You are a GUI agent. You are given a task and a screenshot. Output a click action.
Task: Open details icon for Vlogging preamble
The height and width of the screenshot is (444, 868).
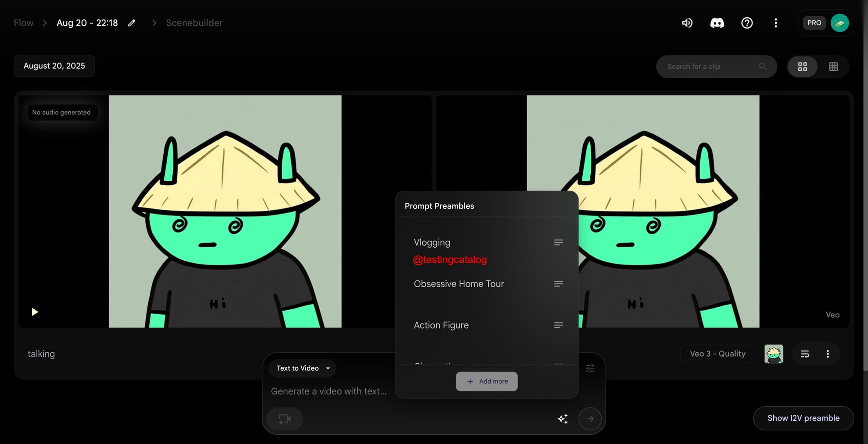559,242
